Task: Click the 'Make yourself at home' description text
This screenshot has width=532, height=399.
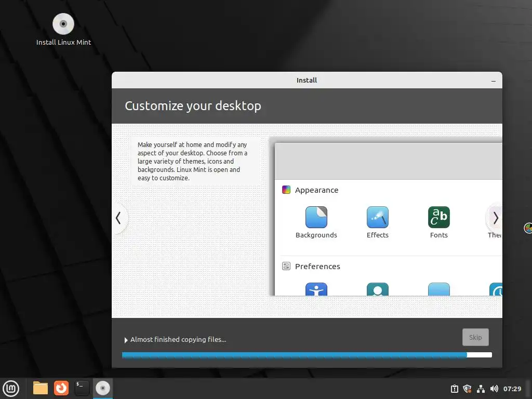Action: point(192,161)
